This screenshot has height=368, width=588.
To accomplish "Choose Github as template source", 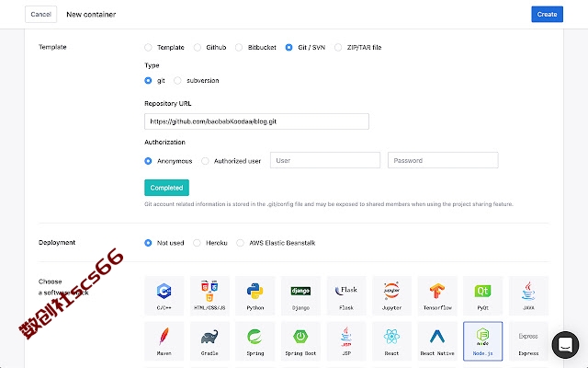I will pos(198,47).
